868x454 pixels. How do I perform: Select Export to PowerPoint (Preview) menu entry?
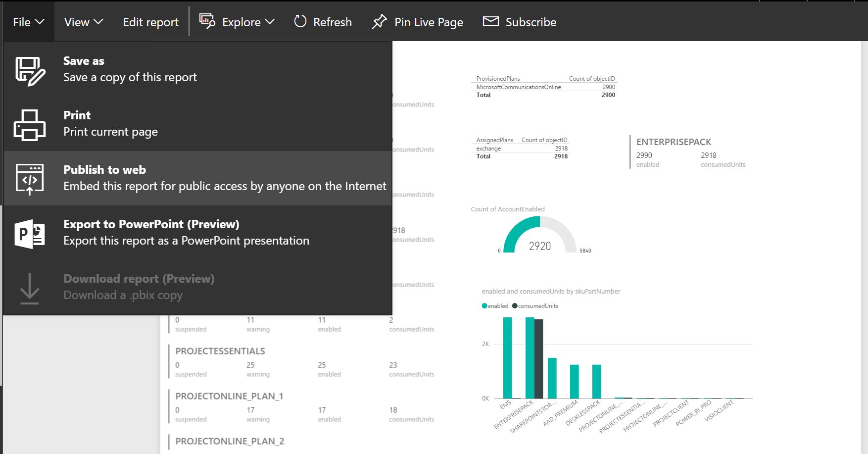click(x=151, y=224)
